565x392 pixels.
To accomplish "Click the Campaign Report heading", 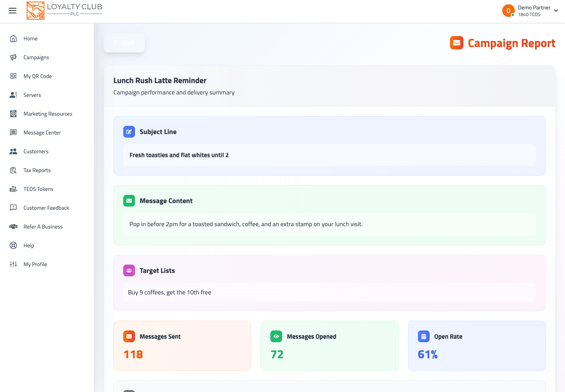I will [512, 43].
